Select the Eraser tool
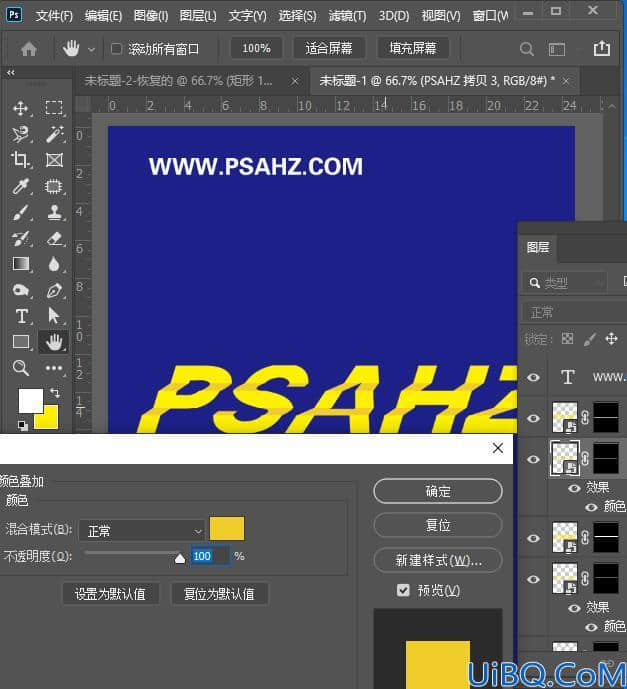Screen dimensions: 627x689 click(54, 238)
